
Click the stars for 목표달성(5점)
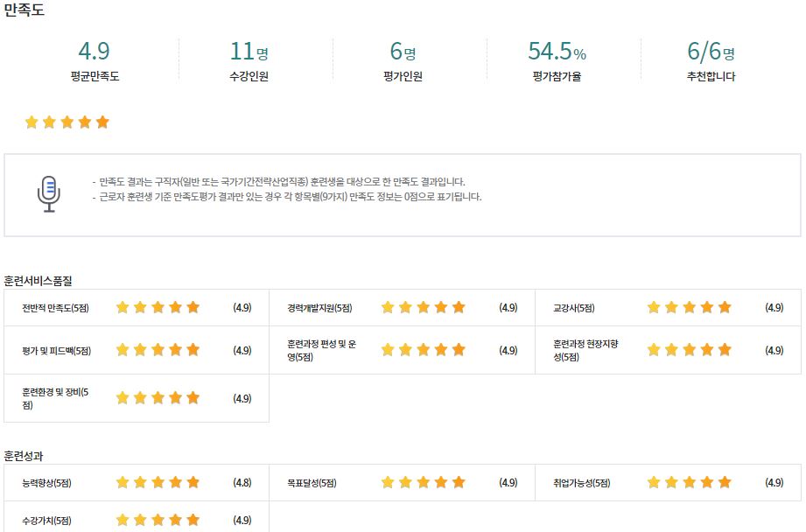pos(423,482)
